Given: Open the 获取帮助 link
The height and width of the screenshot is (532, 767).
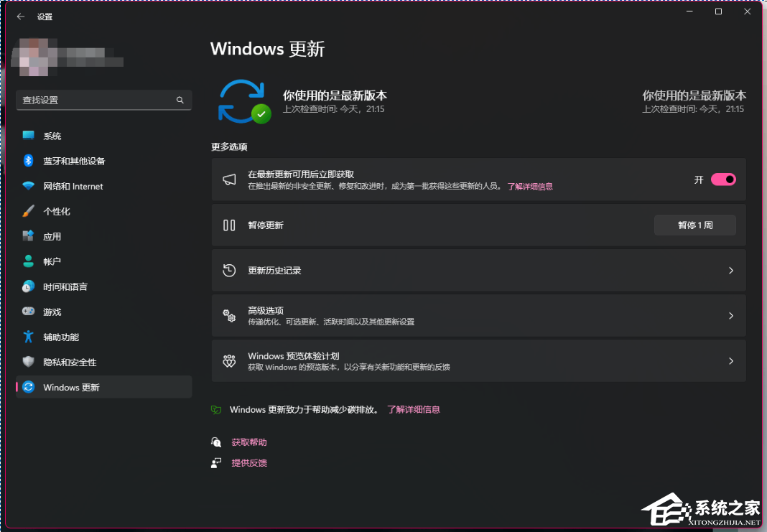Looking at the screenshot, I should point(248,442).
